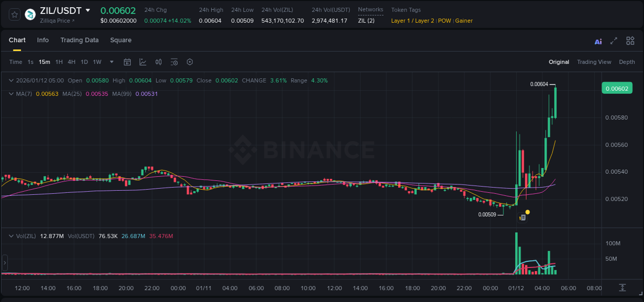This screenshot has width=644, height=302.
Task: Open technical indicators line chart icon
Action: [x=143, y=62]
